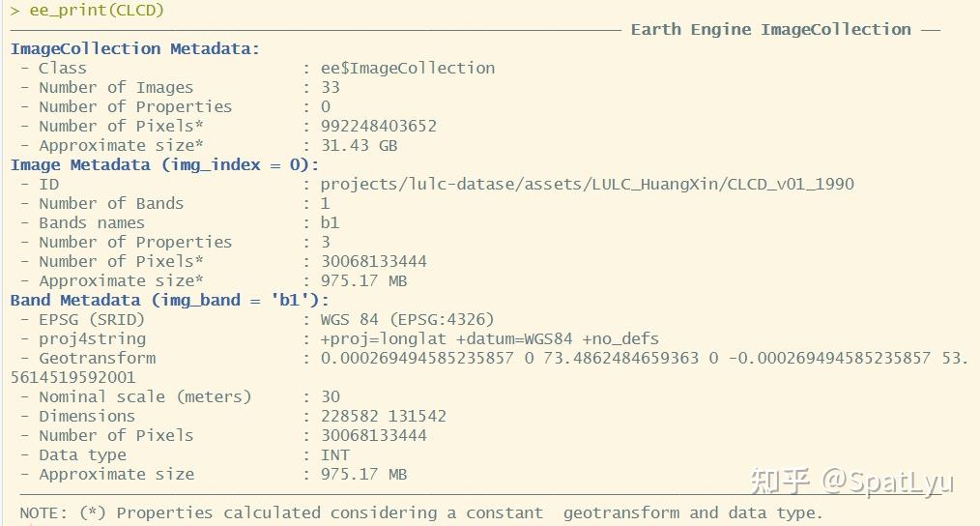This screenshot has width=980, height=526.
Task: Click the last 975.17 MB size value
Action: coord(363,474)
